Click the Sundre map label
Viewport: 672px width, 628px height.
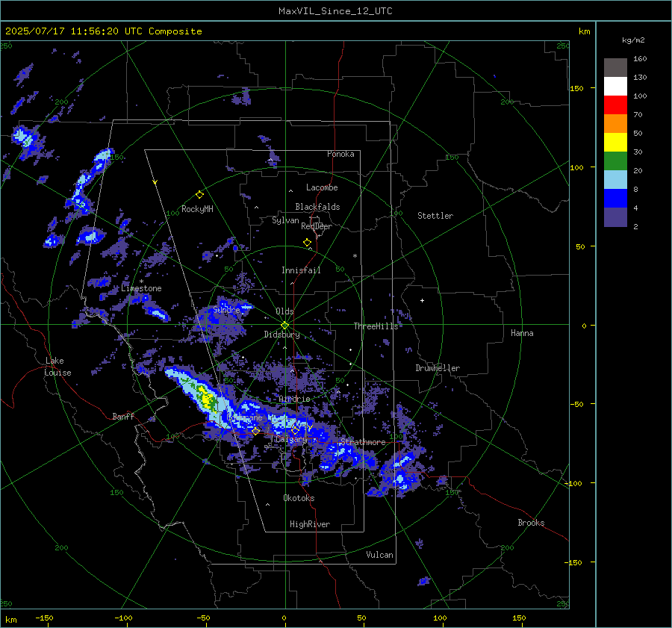point(226,309)
